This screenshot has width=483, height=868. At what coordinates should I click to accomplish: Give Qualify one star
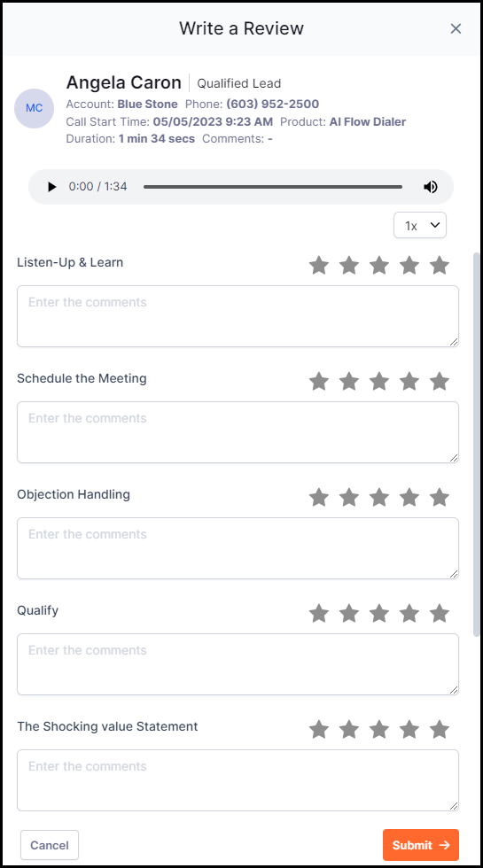pyautogui.click(x=319, y=613)
